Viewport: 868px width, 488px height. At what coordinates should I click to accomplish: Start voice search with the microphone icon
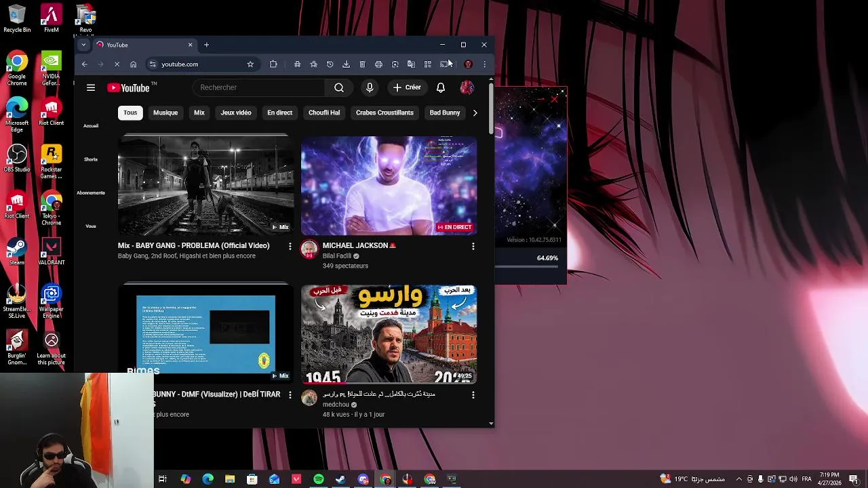coord(370,87)
